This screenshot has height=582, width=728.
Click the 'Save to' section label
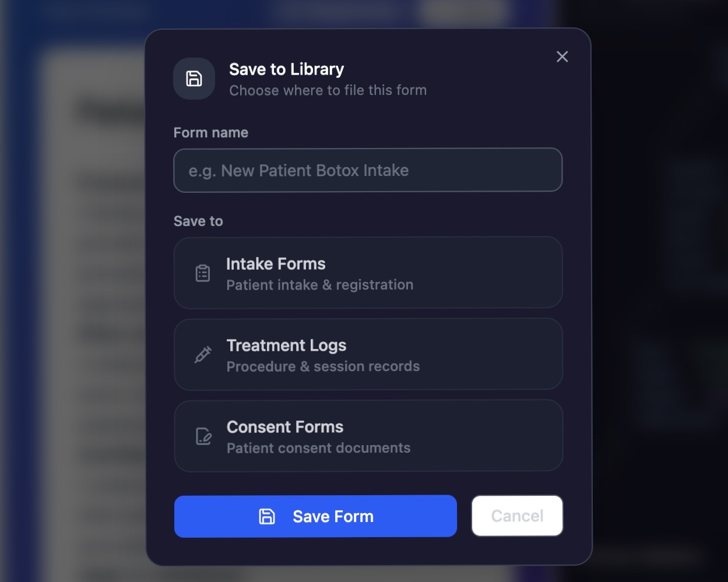198,221
